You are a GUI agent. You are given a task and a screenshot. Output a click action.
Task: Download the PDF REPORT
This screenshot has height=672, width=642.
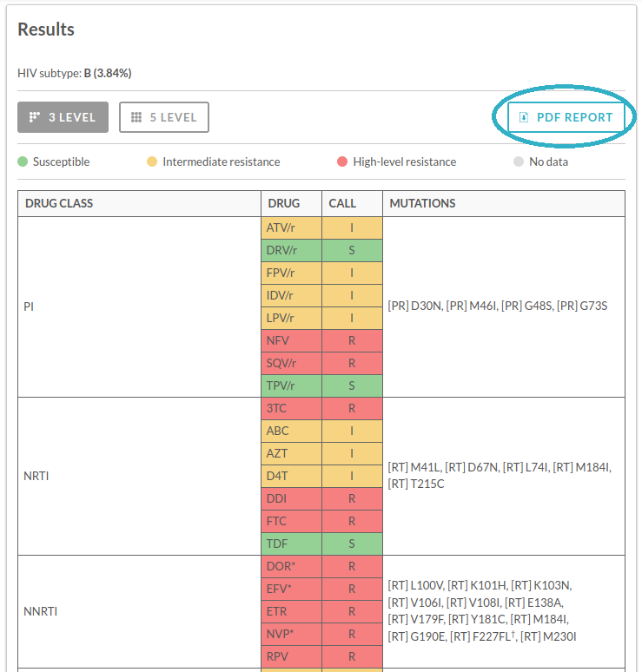[566, 117]
